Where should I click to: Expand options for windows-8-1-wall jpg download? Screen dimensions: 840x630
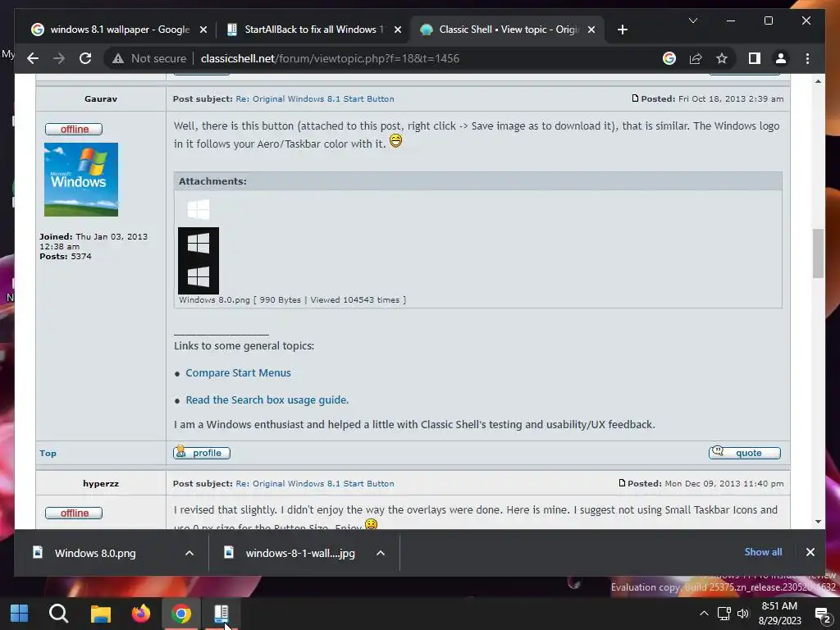(x=381, y=553)
